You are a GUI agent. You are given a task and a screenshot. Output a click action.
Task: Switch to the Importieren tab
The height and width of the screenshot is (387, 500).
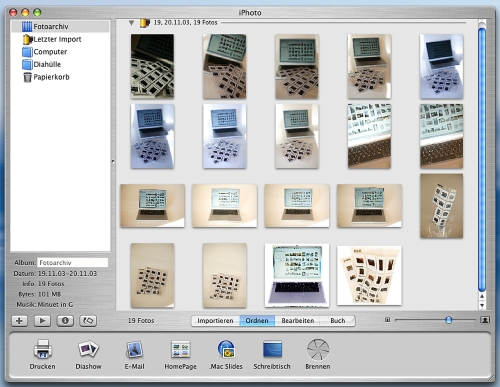click(215, 321)
